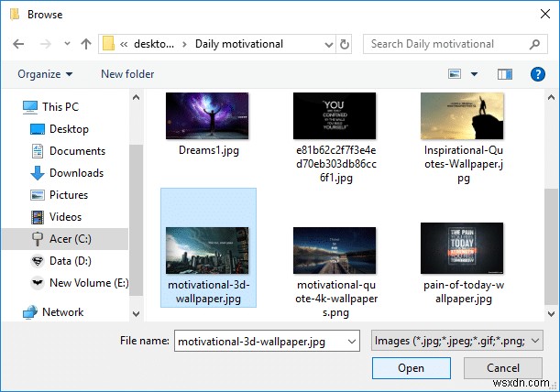Select the motivational-quote-4k-wallpapers.png thumbnail
The width and height of the screenshot is (560, 392).
[x=335, y=251]
